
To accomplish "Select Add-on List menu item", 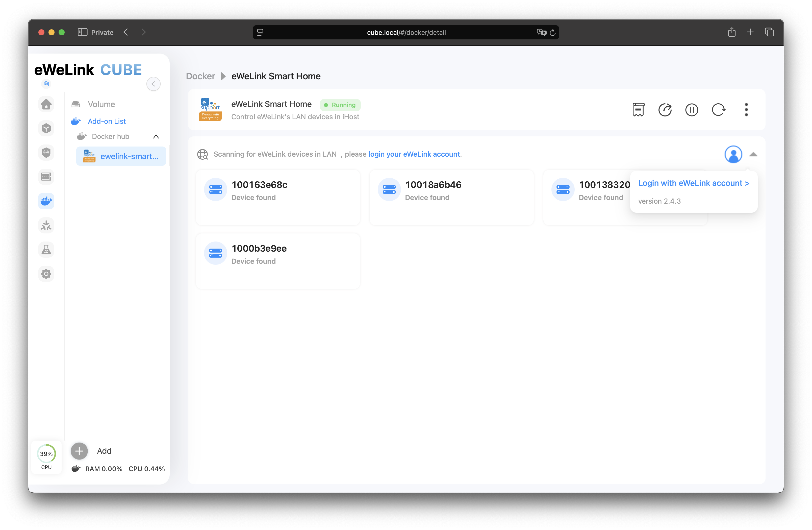I will click(x=107, y=121).
